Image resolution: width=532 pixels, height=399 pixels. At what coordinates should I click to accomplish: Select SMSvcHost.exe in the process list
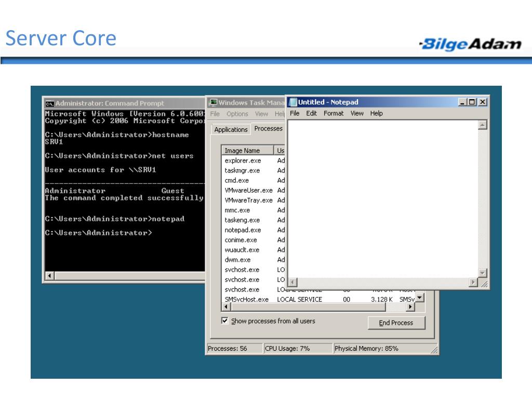coord(247,299)
